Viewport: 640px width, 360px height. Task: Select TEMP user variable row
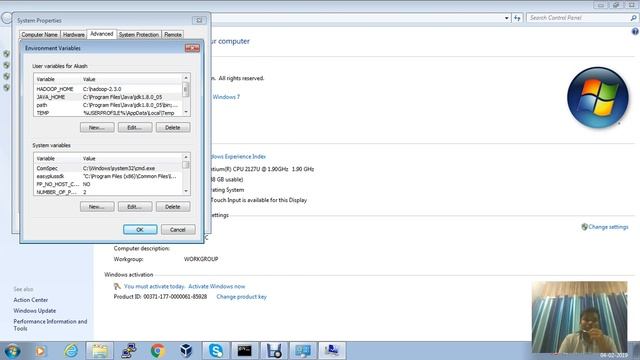tap(108, 113)
